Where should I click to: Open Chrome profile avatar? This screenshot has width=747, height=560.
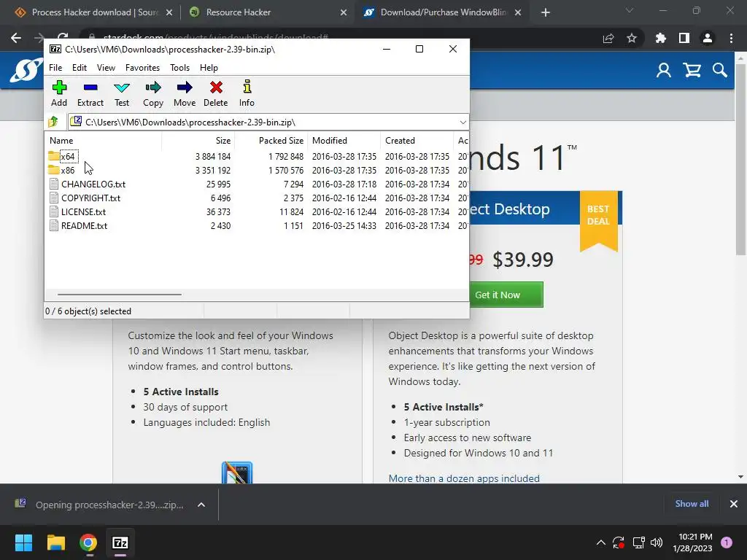tap(708, 38)
